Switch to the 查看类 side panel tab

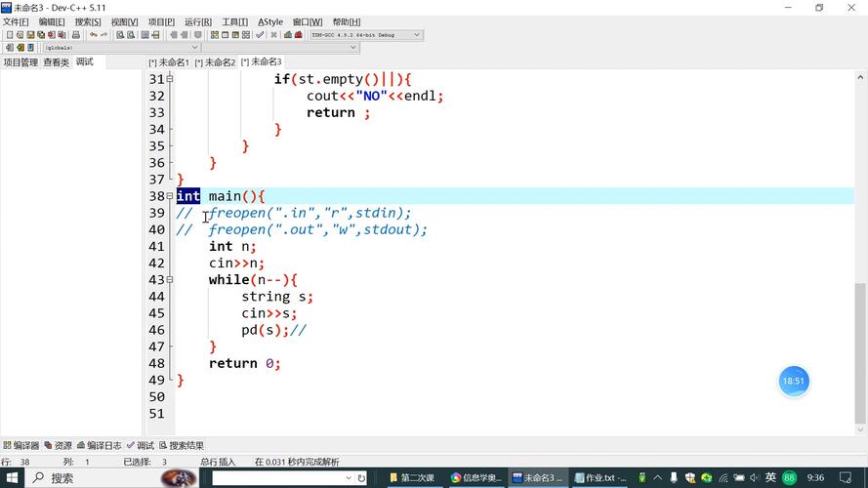[x=57, y=61]
